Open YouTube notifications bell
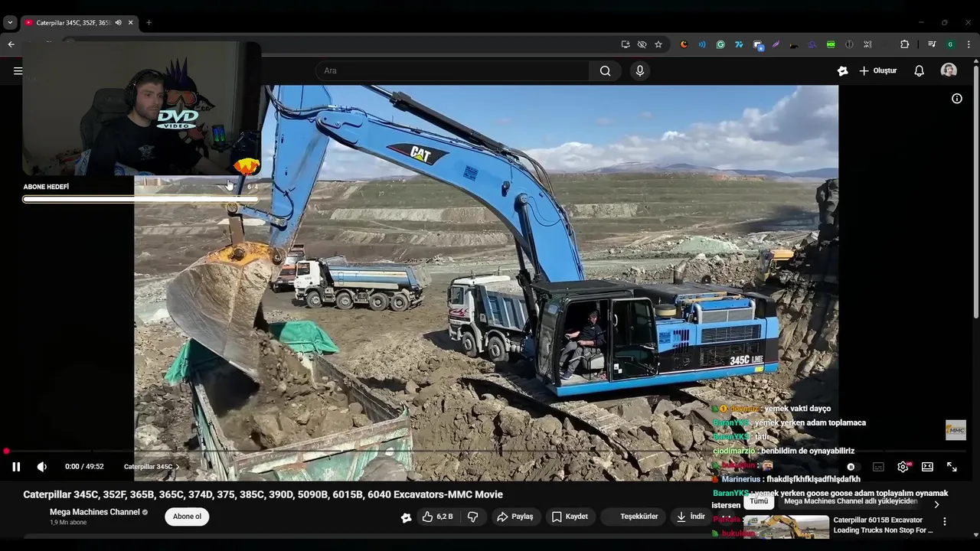 coord(919,71)
